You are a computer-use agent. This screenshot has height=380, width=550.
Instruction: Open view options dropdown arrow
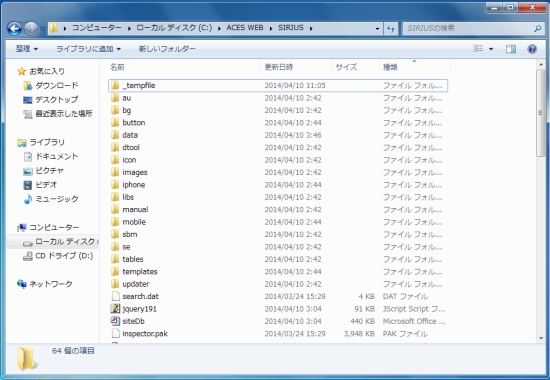point(491,49)
